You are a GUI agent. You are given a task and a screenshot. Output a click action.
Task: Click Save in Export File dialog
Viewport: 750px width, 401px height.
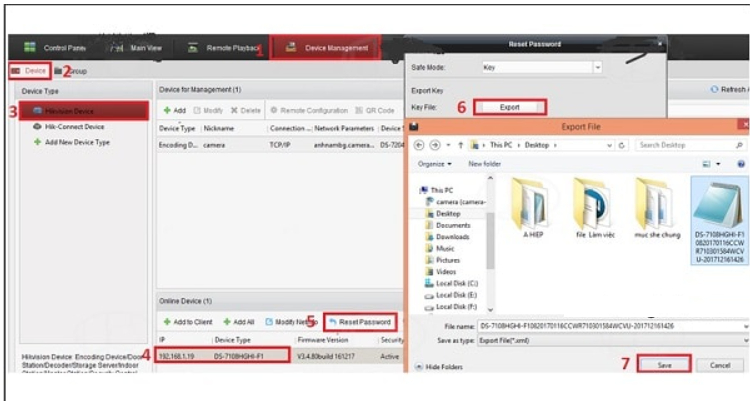point(663,365)
